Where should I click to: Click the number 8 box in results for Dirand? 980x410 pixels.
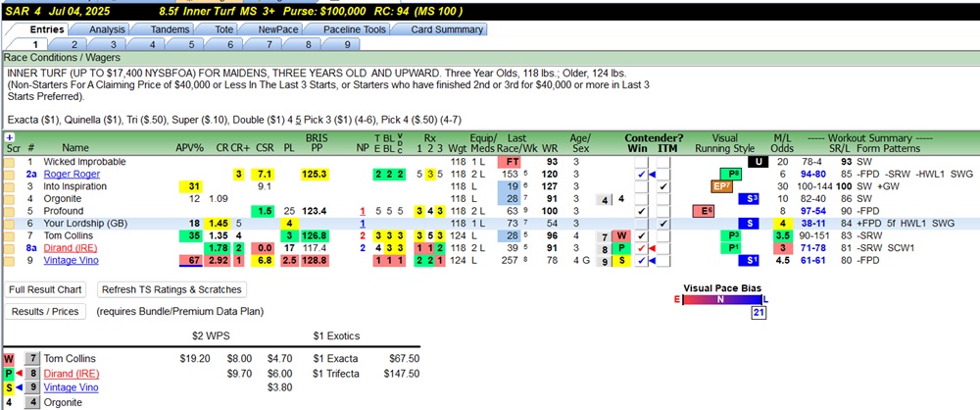tap(32, 373)
